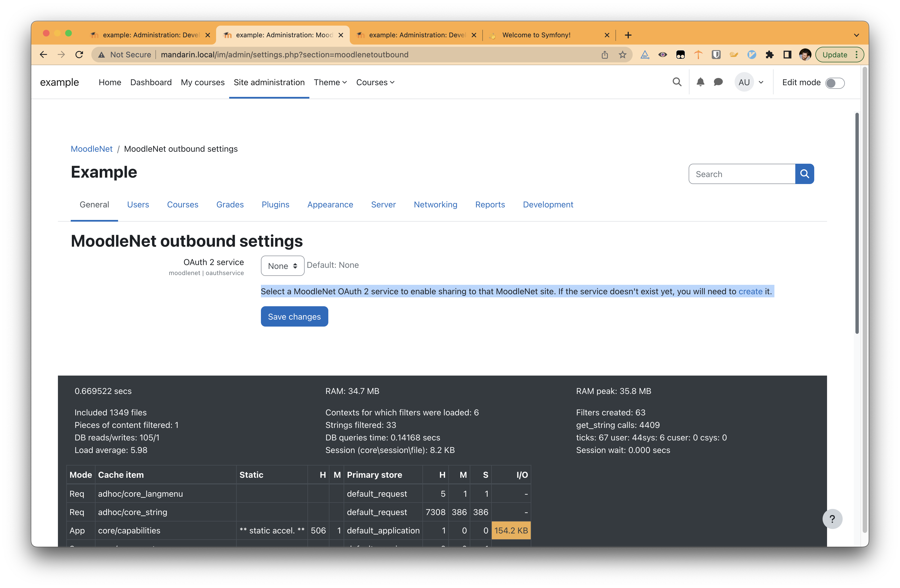Go back with the browser back arrow
The height and width of the screenshot is (588, 900).
pyautogui.click(x=43, y=55)
